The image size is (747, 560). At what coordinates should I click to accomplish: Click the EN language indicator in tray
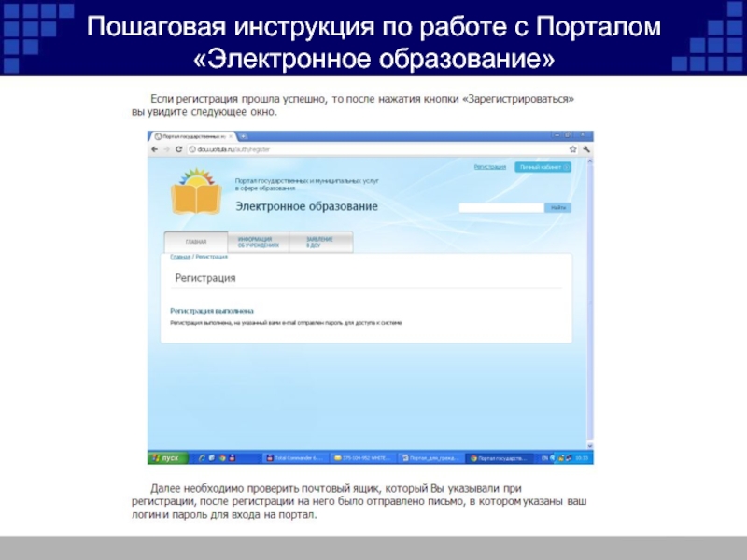pos(544,458)
